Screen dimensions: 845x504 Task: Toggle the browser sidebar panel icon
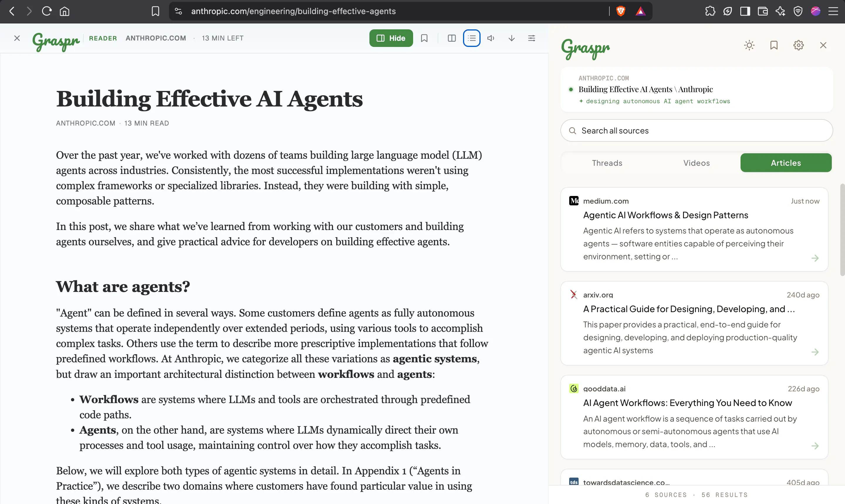click(x=745, y=11)
